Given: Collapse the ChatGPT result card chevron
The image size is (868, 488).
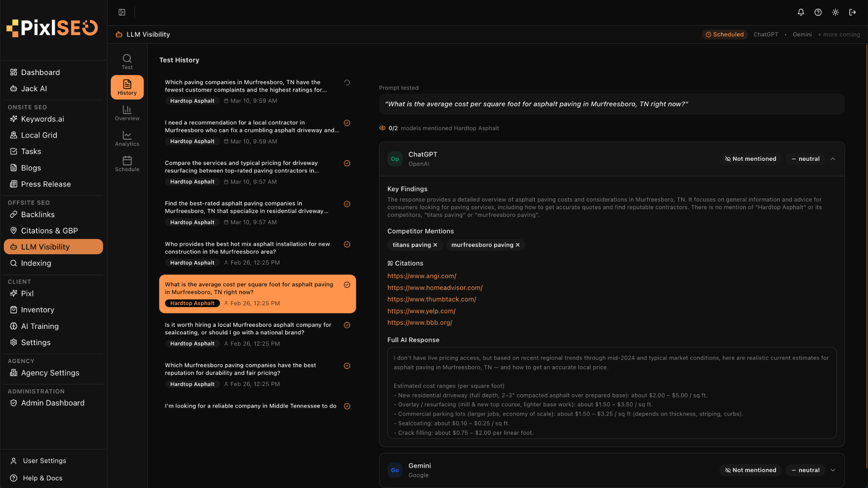Looking at the screenshot, I should 833,159.
